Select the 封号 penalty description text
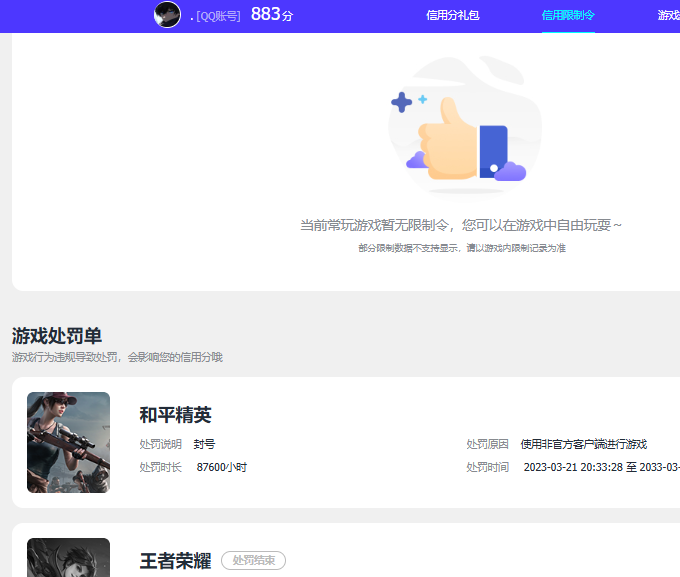The height and width of the screenshot is (577, 680). [x=204, y=444]
